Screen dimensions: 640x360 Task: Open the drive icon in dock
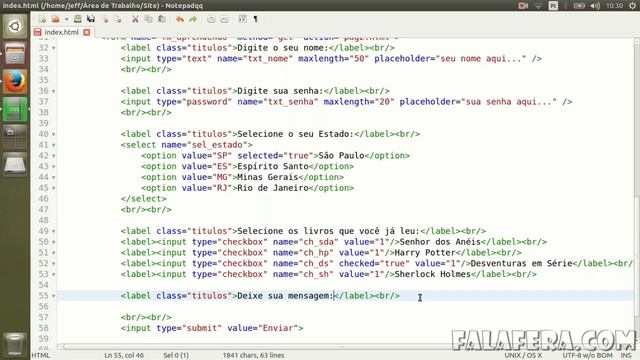point(15,164)
